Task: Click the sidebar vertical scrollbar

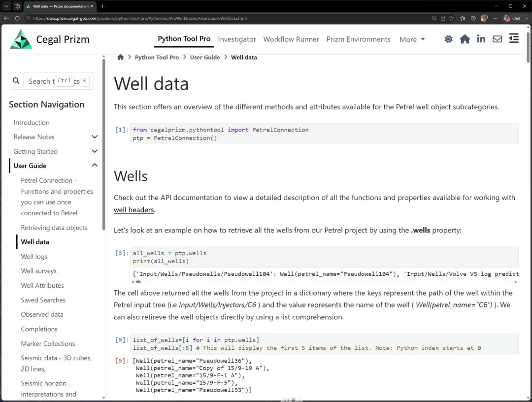Action: (103, 145)
